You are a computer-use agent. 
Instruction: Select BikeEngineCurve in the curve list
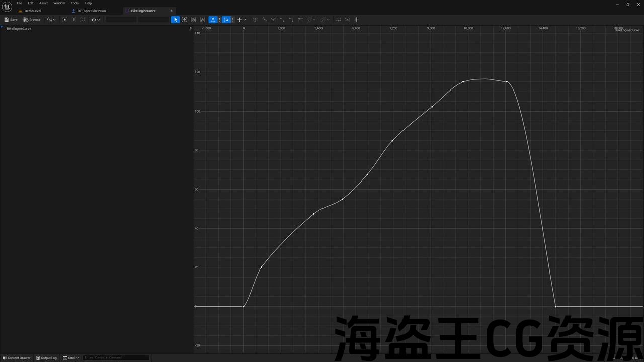19,29
